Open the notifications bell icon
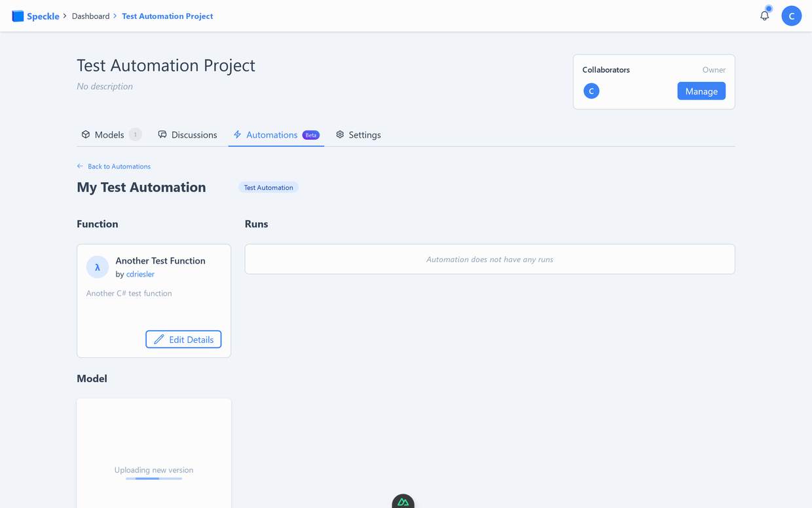812x508 pixels. point(764,15)
